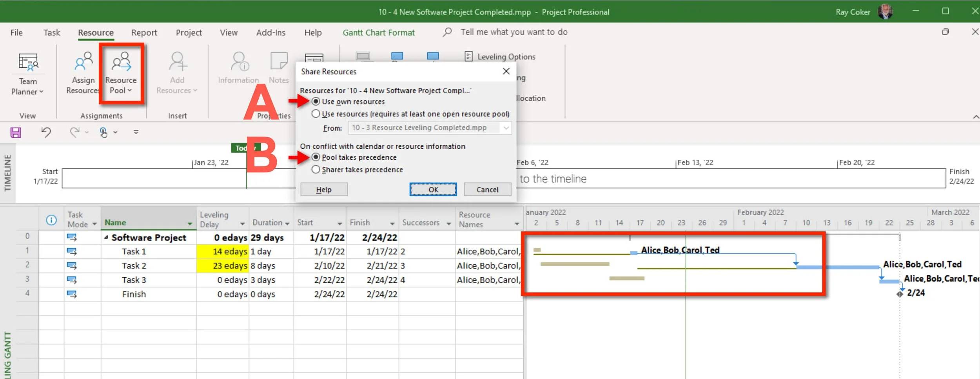Select the Task 3 name cell
Viewport: 980px width, 379px height.
149,280
